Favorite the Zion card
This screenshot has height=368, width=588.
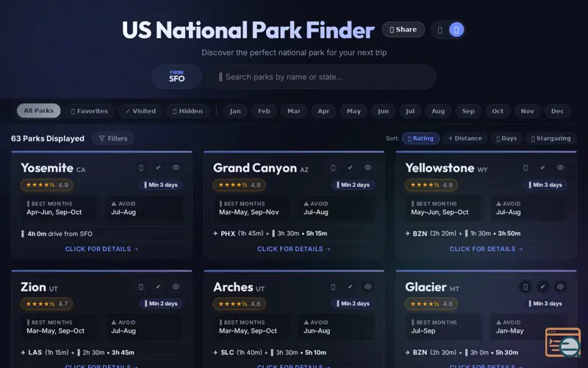click(x=141, y=287)
